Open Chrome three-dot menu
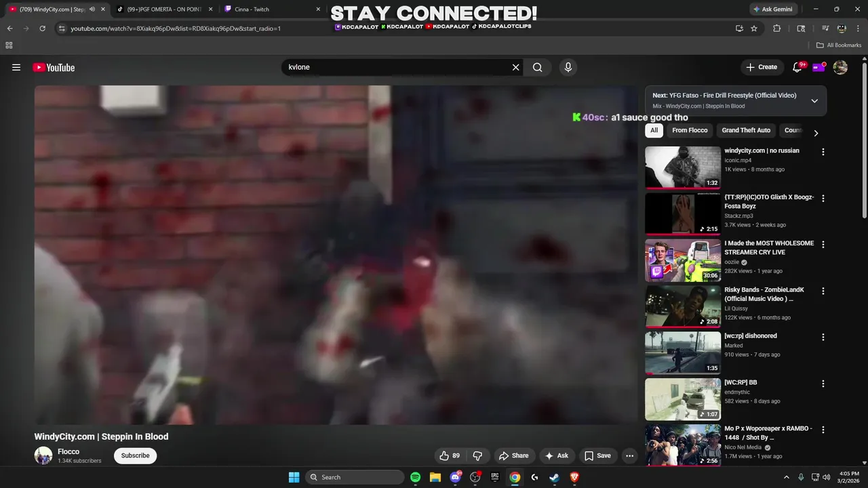The width and height of the screenshot is (868, 488). point(858,28)
